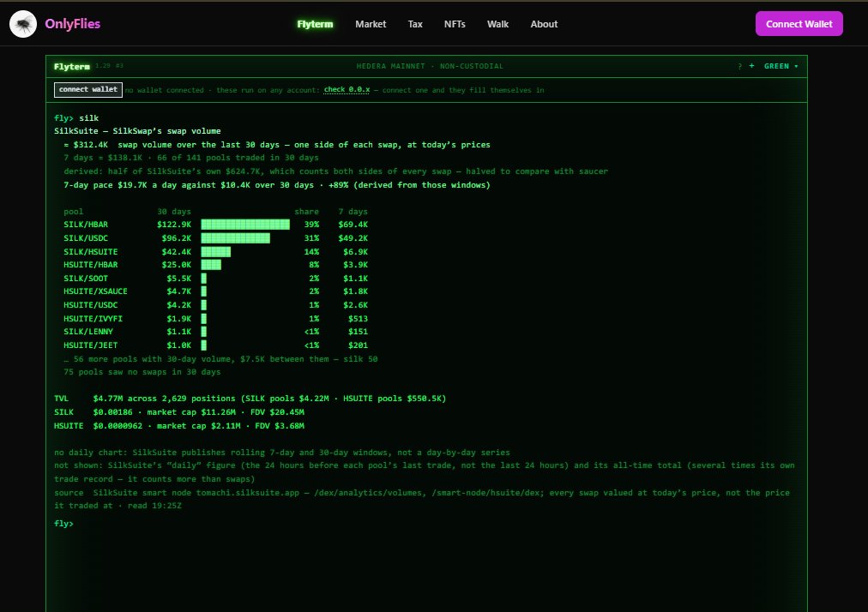Click the SILK $0.00186 price line
Image resolution: width=868 pixels, height=612 pixels.
click(x=178, y=412)
